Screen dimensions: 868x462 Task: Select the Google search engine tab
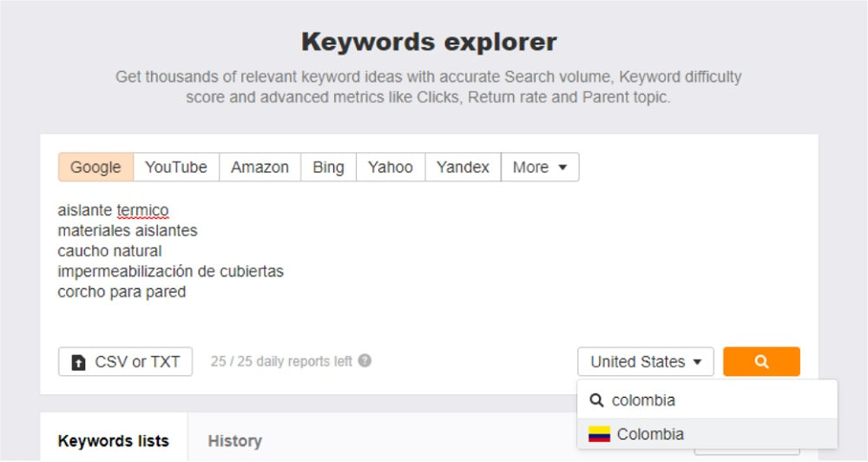(x=95, y=168)
